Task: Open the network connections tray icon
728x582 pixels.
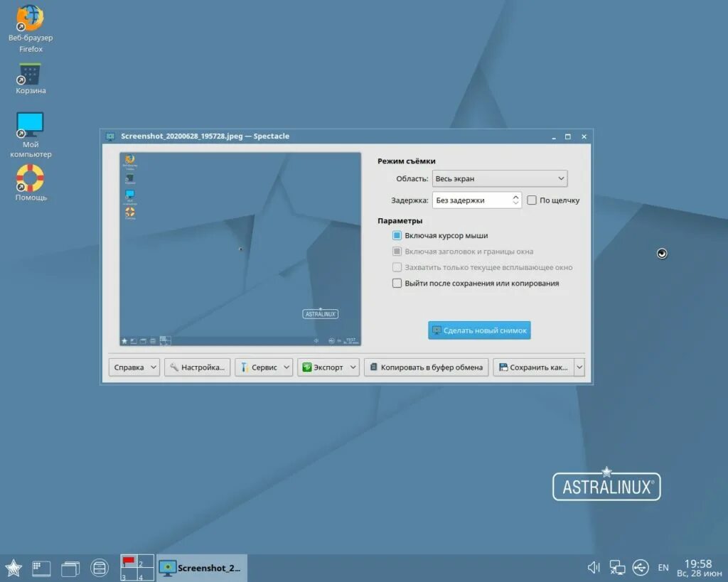Action: (x=617, y=567)
